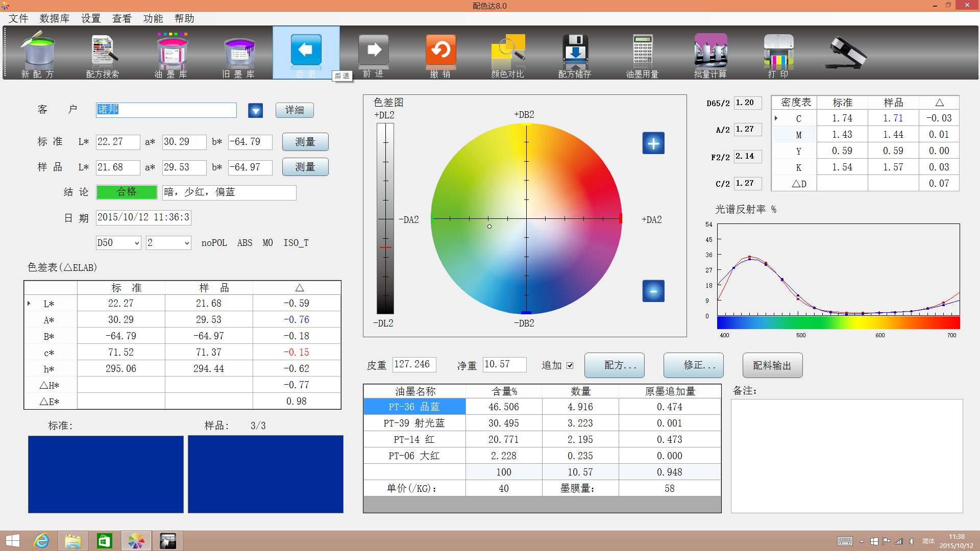Click the 配料输出 button
The width and height of the screenshot is (980, 551).
click(773, 365)
